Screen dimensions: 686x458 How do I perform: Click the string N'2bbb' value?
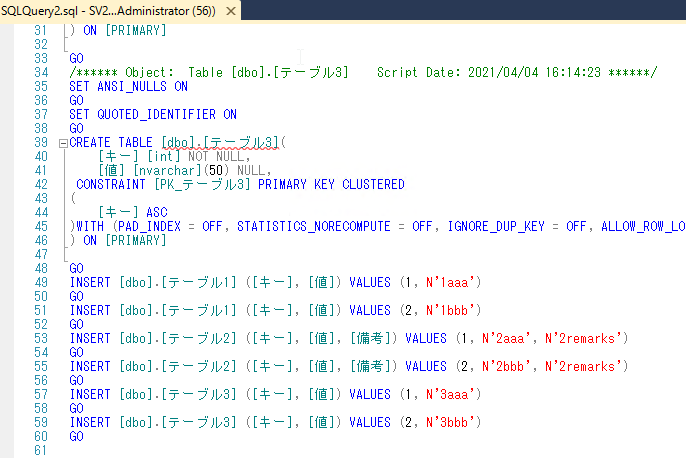pyautogui.click(x=507, y=366)
